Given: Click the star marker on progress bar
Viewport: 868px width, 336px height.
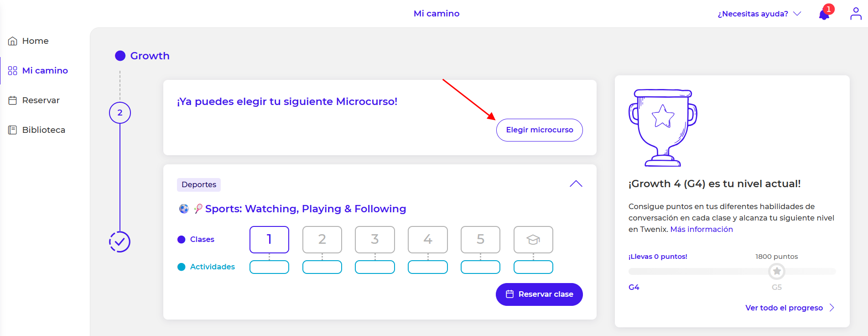Looking at the screenshot, I should click(x=777, y=271).
